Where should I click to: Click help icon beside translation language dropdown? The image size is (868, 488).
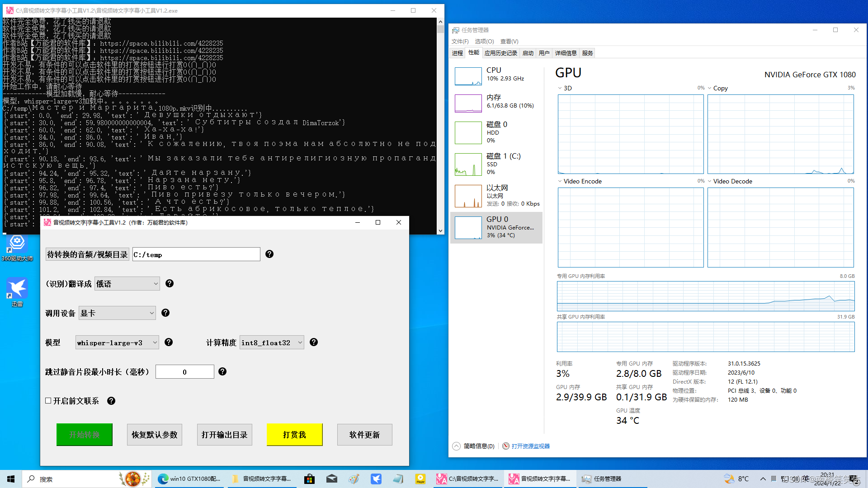(x=170, y=283)
